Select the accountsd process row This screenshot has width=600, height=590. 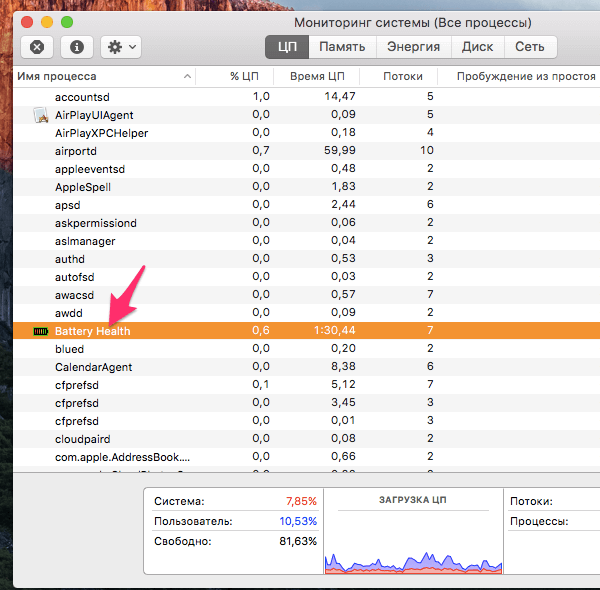[x=306, y=97]
